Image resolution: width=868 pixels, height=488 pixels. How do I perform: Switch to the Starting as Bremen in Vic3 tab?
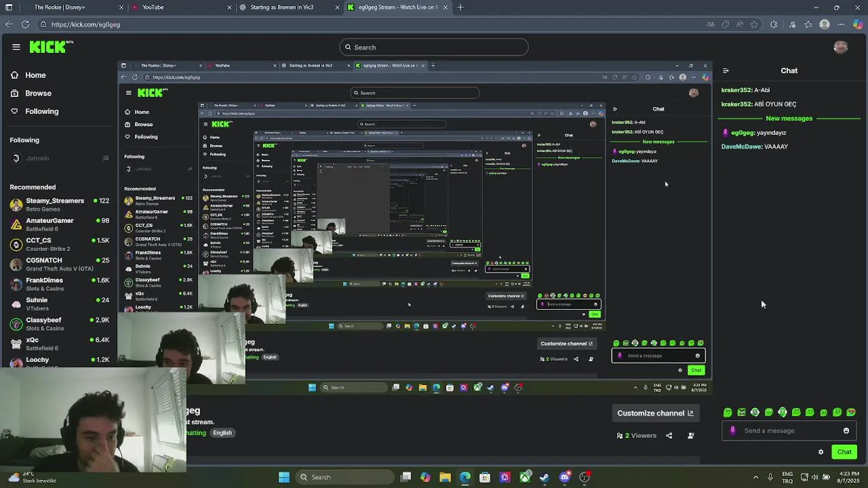point(288,7)
